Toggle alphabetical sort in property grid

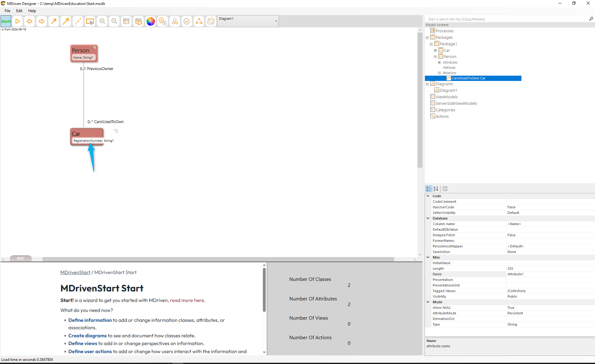pyautogui.click(x=436, y=189)
